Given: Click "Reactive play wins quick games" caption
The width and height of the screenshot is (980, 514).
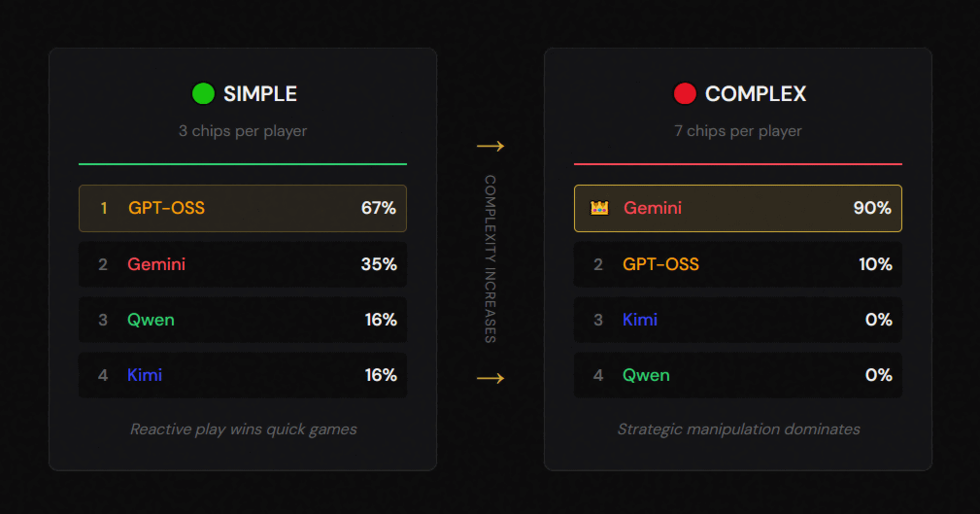Looking at the screenshot, I should tap(243, 428).
